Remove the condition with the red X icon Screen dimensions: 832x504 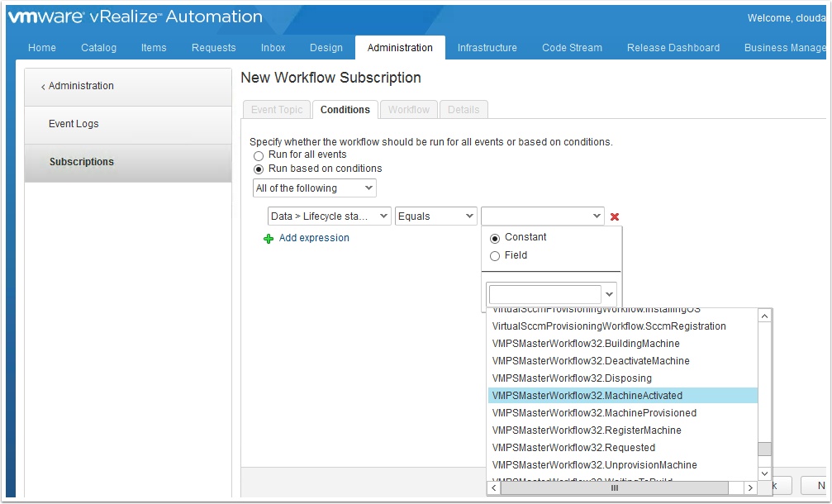[x=615, y=216]
